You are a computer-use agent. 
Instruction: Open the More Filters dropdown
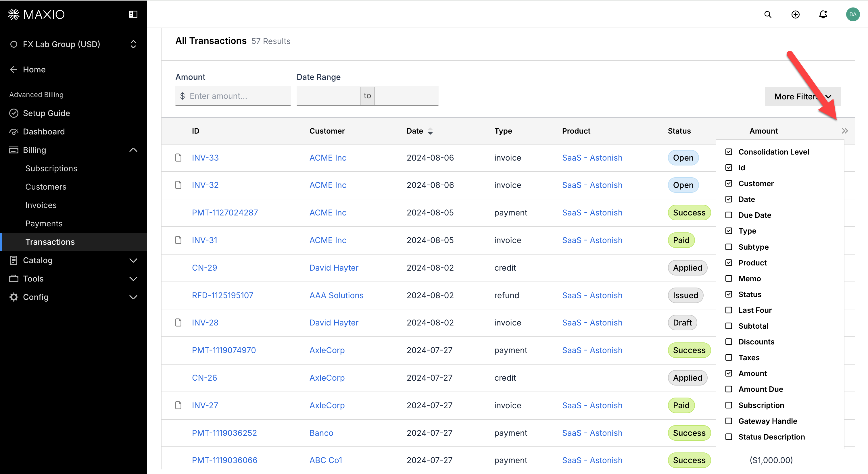coord(803,97)
